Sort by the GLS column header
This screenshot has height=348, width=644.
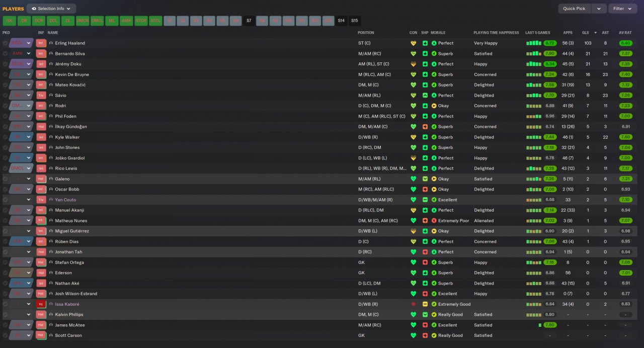[x=586, y=33]
